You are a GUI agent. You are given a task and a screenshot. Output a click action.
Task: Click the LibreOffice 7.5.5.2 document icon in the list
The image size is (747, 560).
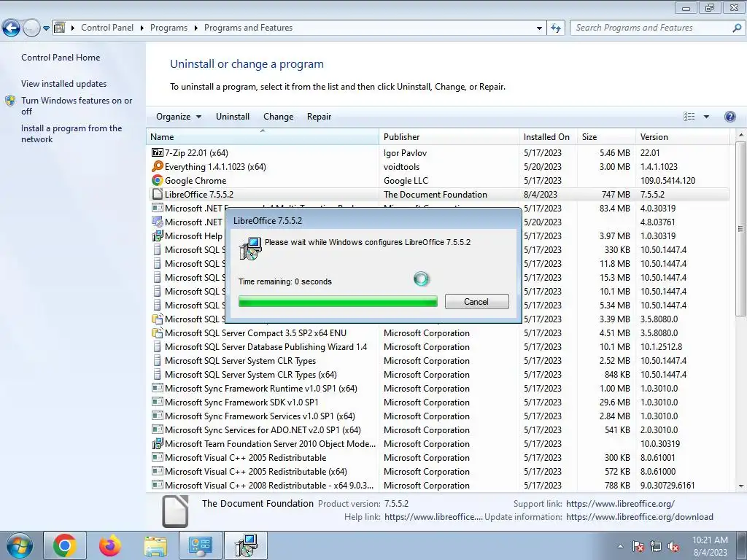pyautogui.click(x=158, y=194)
